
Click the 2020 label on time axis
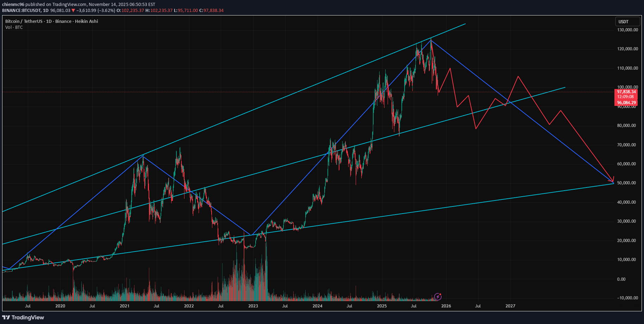point(60,306)
